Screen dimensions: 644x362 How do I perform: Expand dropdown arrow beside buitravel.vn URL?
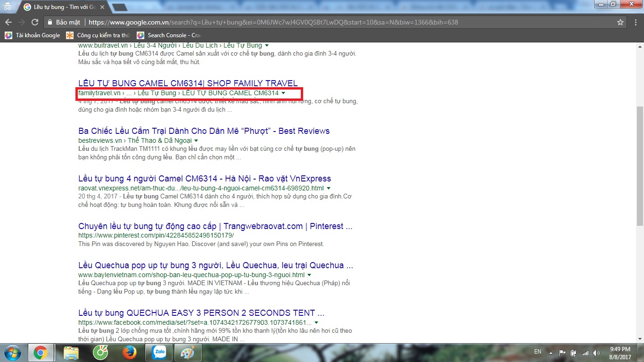click(x=267, y=46)
